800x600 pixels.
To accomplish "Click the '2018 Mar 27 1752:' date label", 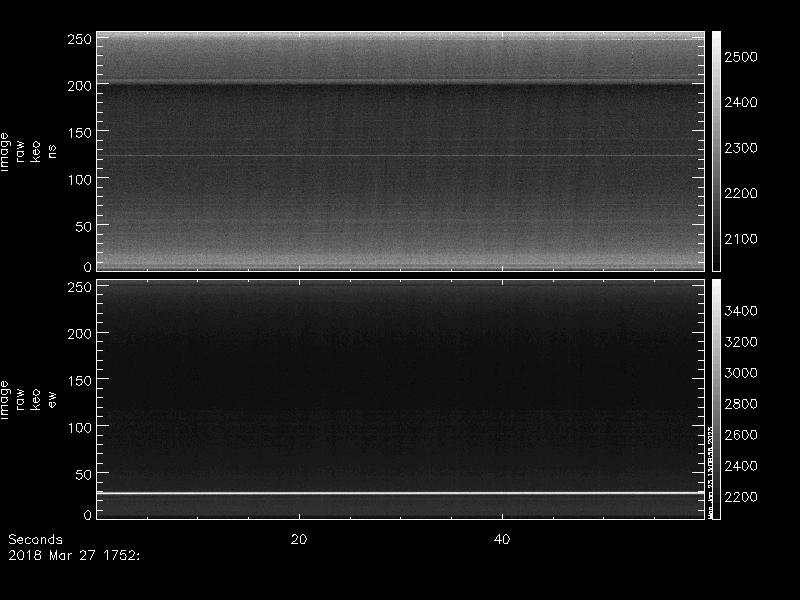I will pyautogui.click(x=73, y=553).
